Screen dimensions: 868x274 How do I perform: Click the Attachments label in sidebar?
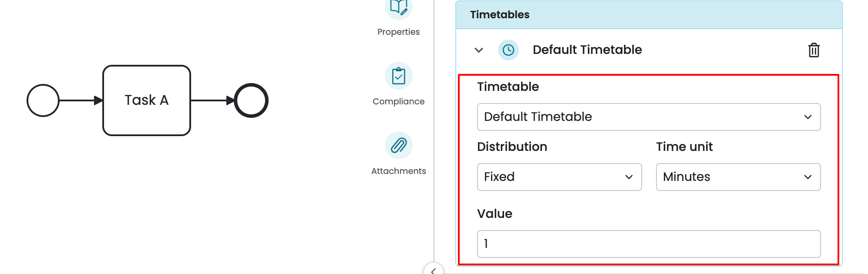pyautogui.click(x=398, y=171)
